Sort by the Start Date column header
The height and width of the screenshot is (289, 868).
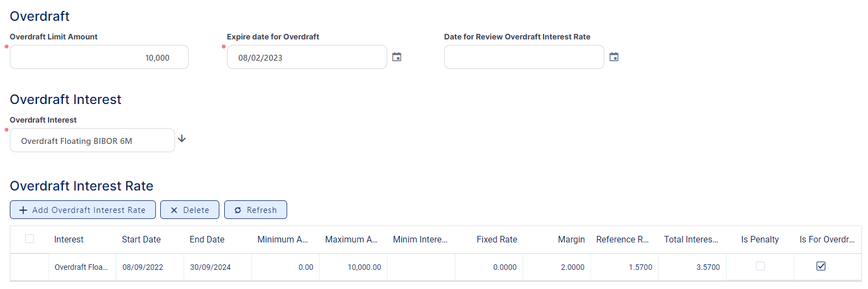[141, 239]
